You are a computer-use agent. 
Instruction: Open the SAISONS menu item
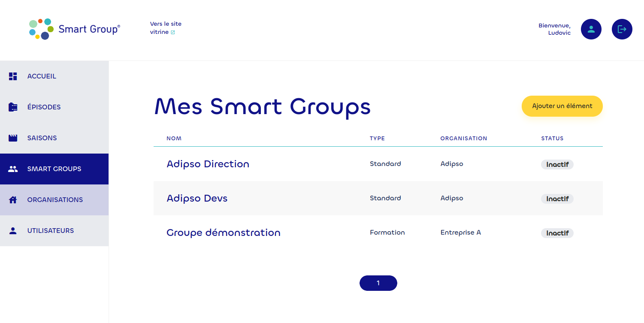54,138
